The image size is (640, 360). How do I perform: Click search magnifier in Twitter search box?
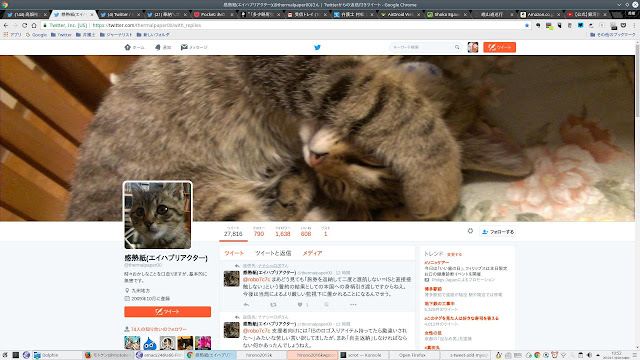[x=457, y=47]
